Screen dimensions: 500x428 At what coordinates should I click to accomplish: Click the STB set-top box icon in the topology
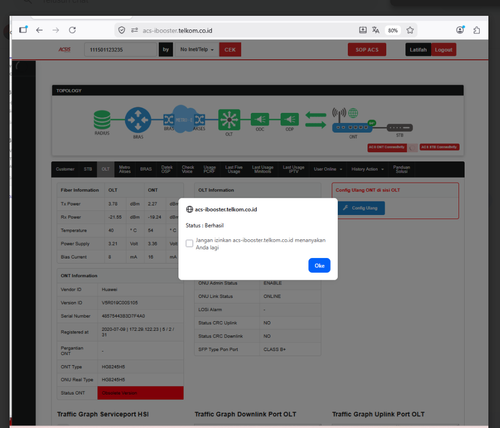click(x=400, y=128)
